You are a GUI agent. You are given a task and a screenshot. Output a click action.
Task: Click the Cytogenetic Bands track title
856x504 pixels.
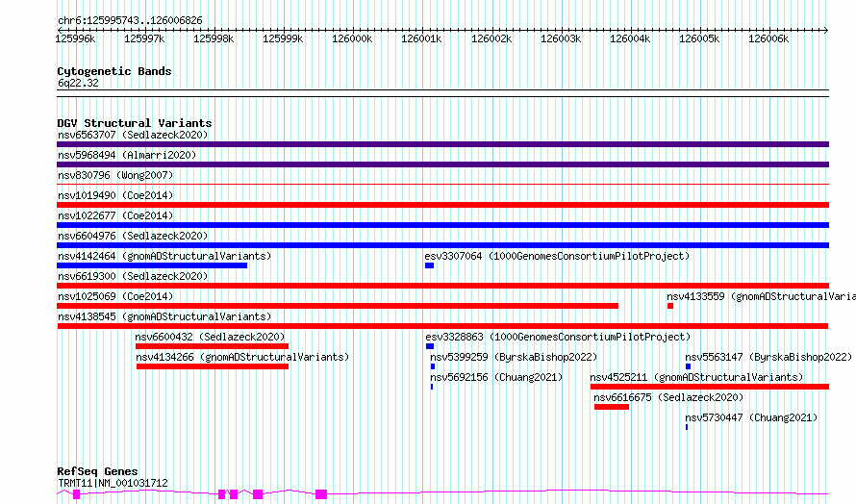pos(114,71)
